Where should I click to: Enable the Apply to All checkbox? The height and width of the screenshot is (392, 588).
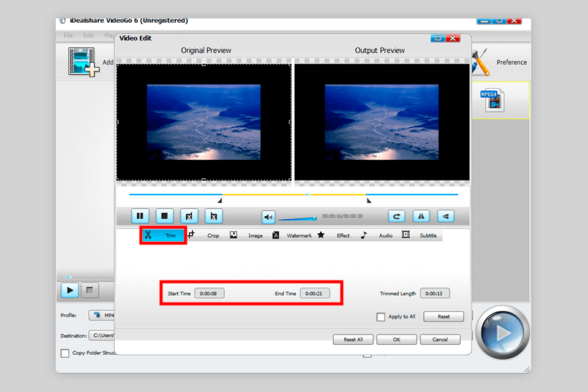click(380, 317)
